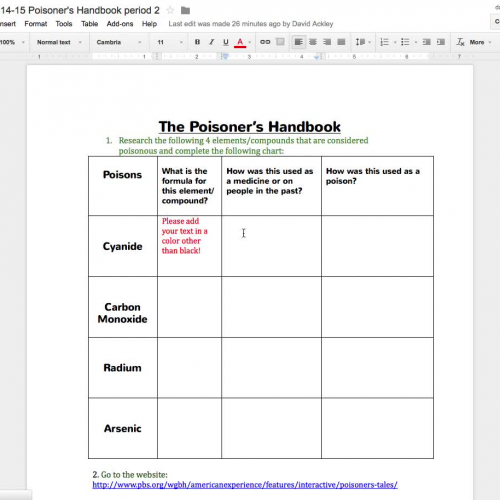Right-align the text
Screen dimensions: 500x500
(x=327, y=42)
